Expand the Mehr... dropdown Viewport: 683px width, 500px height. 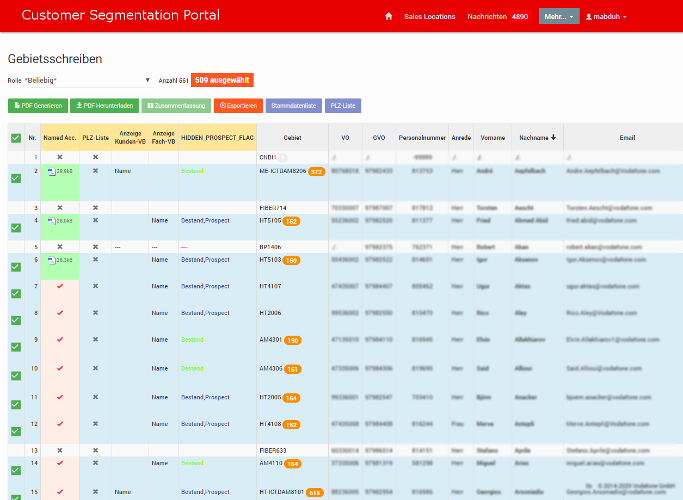coord(558,17)
